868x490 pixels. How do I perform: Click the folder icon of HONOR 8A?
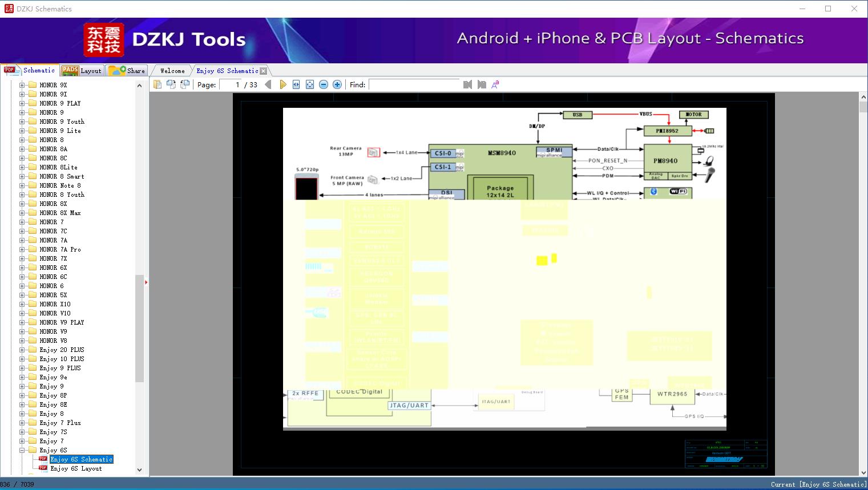tap(33, 149)
